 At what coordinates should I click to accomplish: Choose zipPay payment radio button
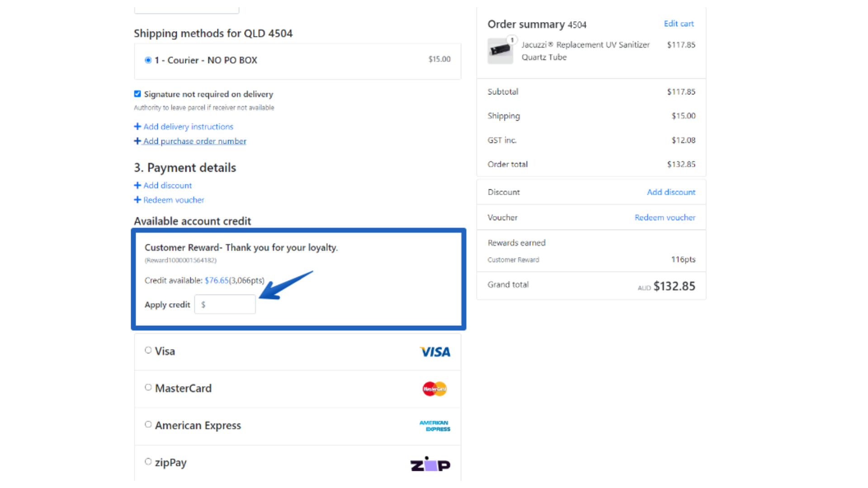148,461
